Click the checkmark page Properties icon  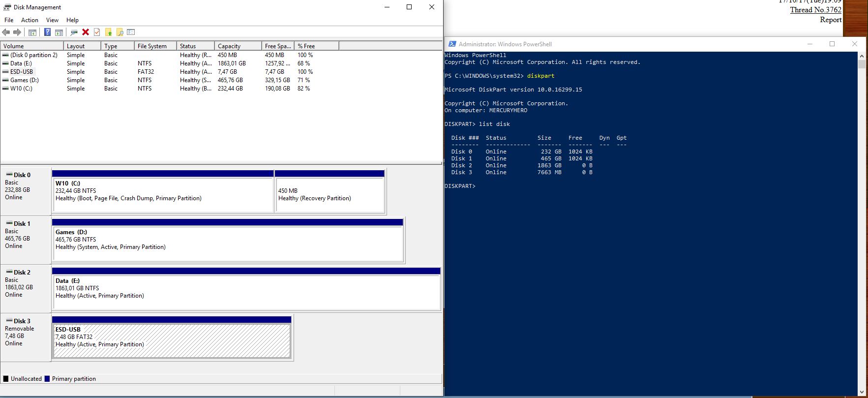pos(97,32)
